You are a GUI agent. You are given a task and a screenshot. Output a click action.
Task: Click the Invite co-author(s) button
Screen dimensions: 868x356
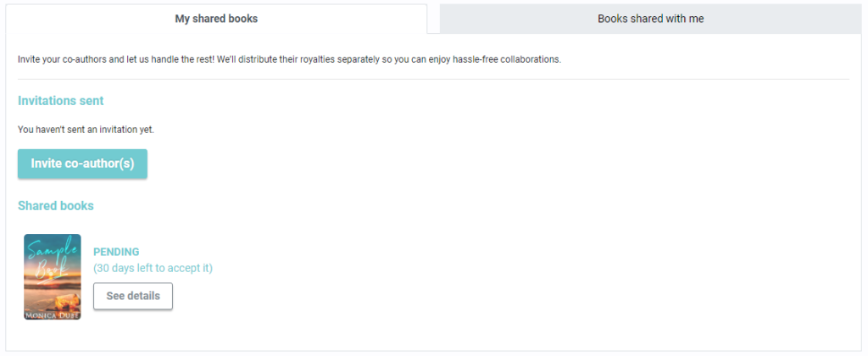pyautogui.click(x=82, y=164)
